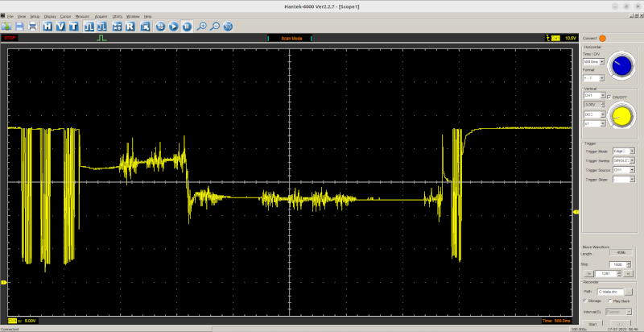Image resolution: width=644 pixels, height=332 pixels.
Task: Toggle the CH1 ON/OFF checkbox
Action: click(609, 97)
